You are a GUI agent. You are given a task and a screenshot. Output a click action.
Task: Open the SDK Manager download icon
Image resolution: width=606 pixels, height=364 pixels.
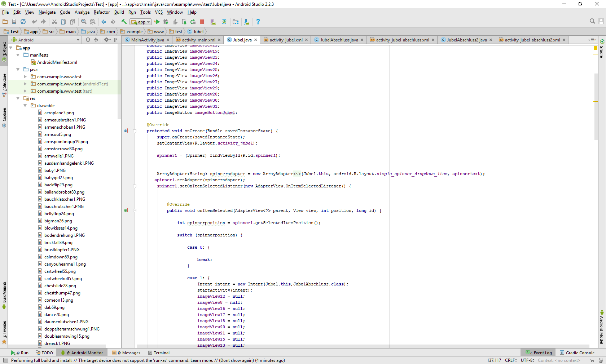point(247,22)
